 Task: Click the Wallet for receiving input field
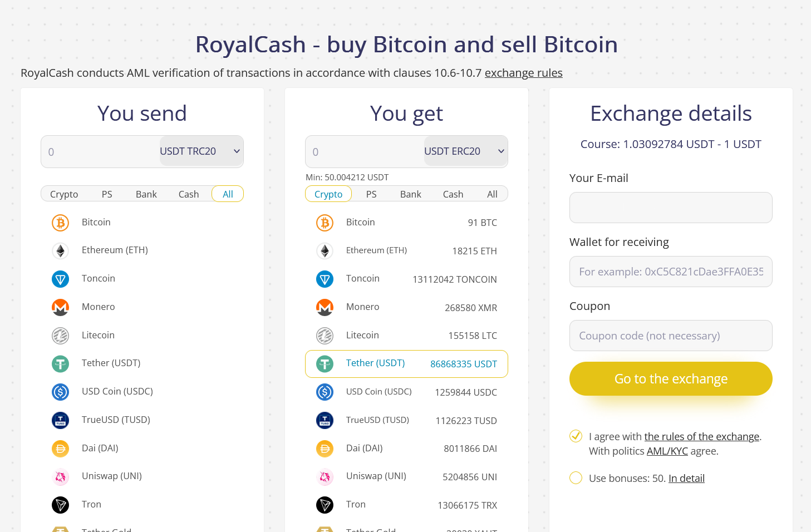(671, 272)
